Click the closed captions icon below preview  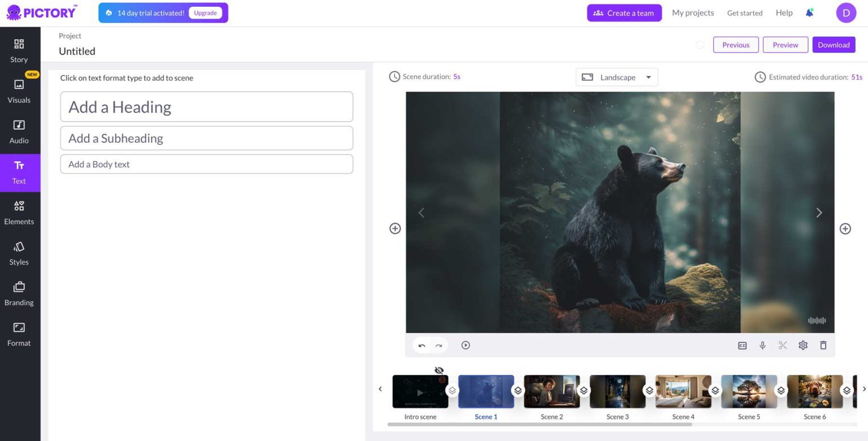(742, 345)
